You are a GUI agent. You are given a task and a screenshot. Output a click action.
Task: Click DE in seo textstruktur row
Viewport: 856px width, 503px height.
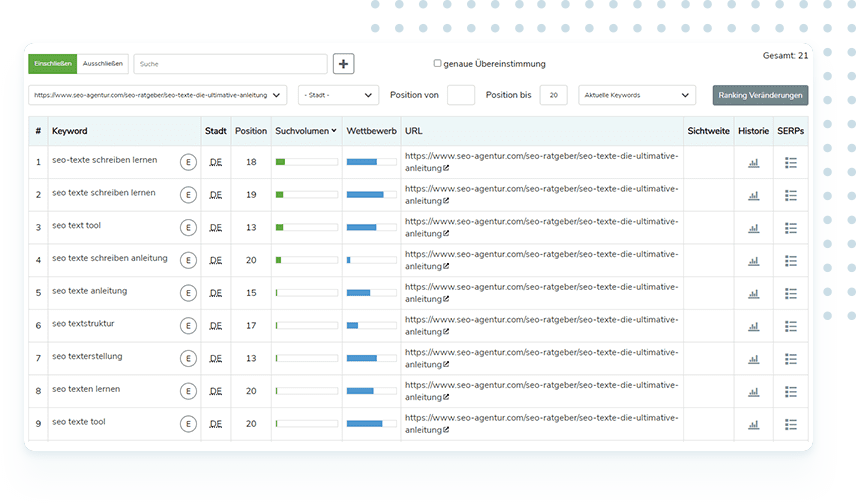point(216,326)
